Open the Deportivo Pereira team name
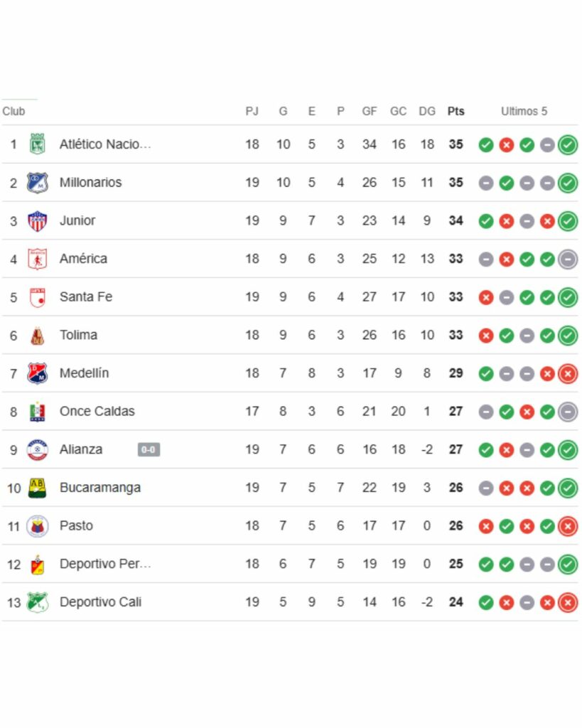This screenshot has width=582, height=728. pos(105,564)
